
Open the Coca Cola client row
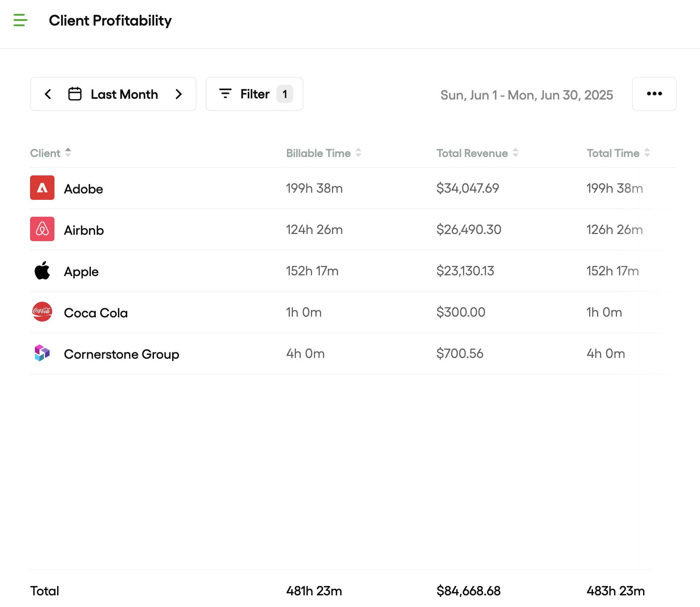pos(353,312)
